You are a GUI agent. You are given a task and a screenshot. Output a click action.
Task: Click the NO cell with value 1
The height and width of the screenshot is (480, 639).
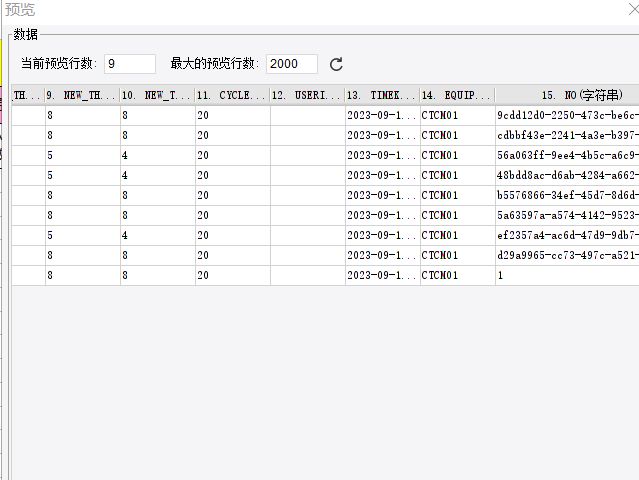coord(567,275)
